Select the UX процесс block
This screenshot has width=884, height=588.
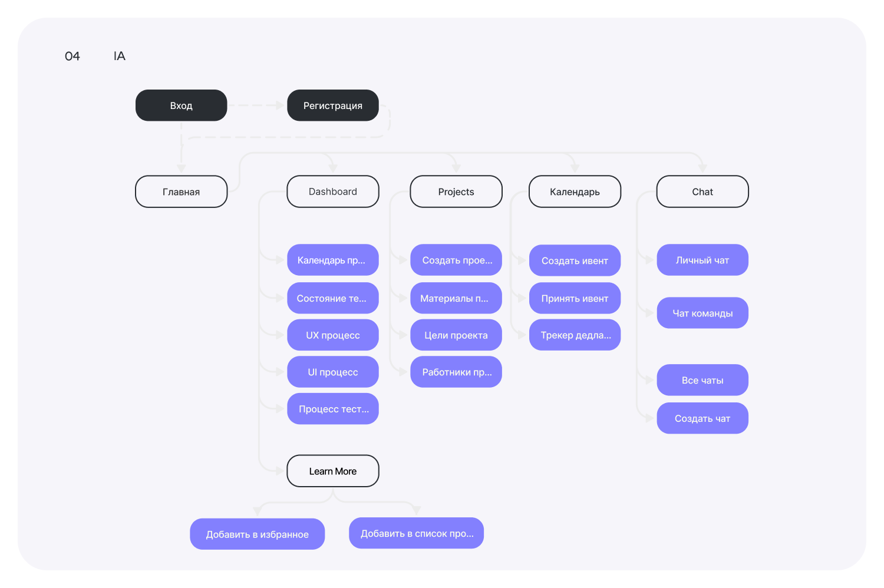click(x=332, y=335)
